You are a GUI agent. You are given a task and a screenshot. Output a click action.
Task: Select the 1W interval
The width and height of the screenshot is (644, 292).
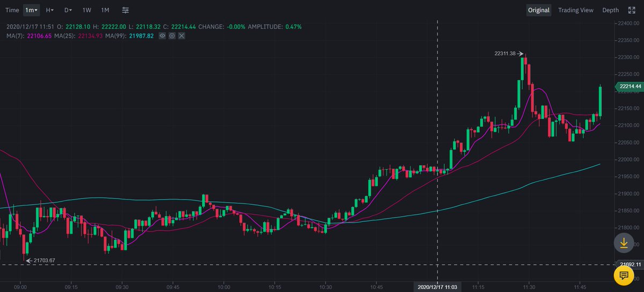click(x=86, y=10)
